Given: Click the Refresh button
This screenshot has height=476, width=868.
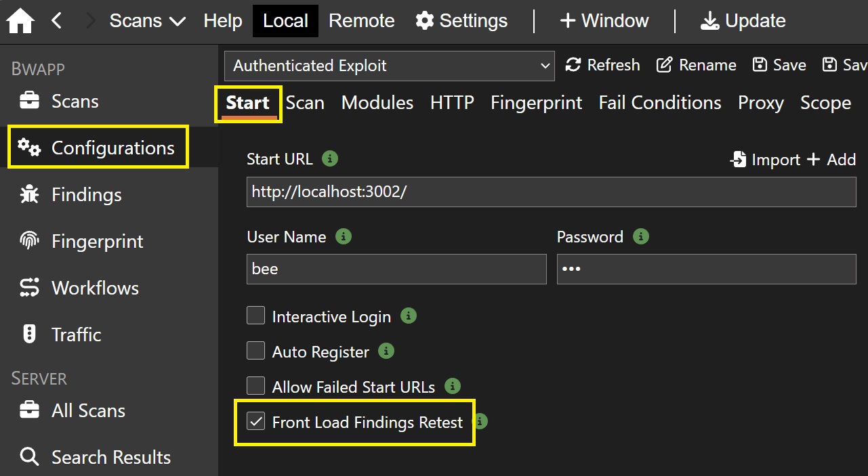Looking at the screenshot, I should click(602, 65).
